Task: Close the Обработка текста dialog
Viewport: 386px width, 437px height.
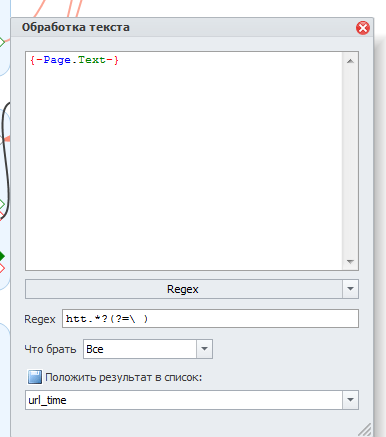Action: click(363, 28)
